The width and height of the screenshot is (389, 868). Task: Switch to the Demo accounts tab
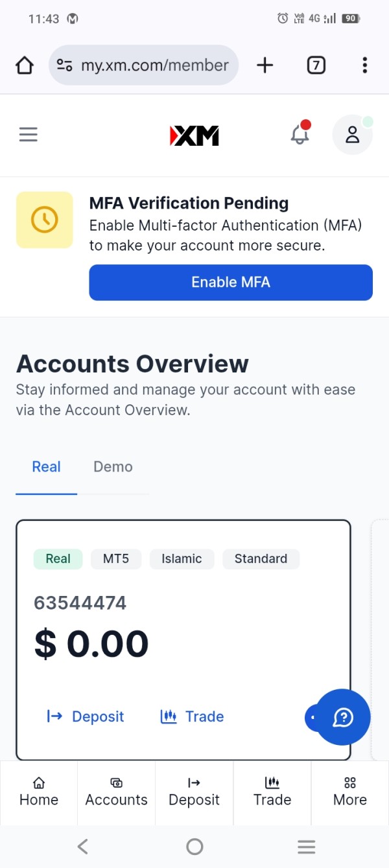(113, 467)
